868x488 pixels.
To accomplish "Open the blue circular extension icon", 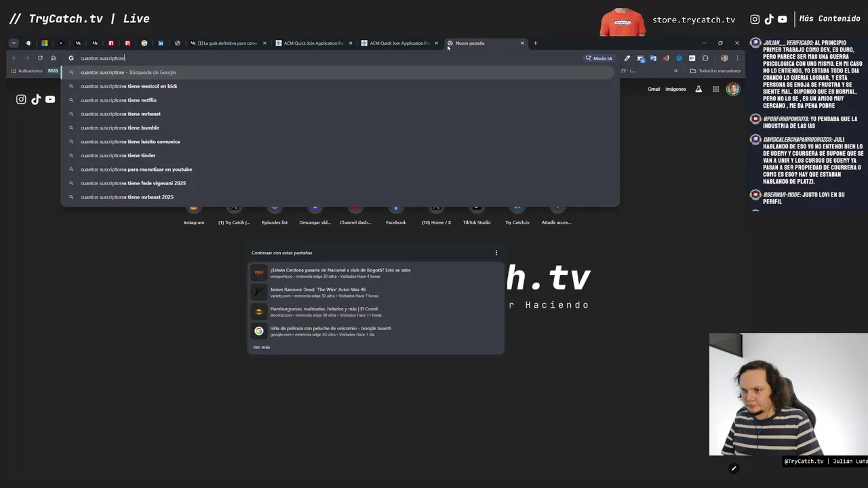I will click(x=679, y=58).
